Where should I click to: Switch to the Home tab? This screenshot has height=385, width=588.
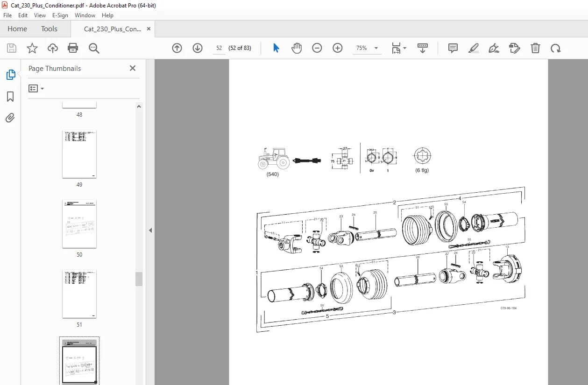pos(17,29)
